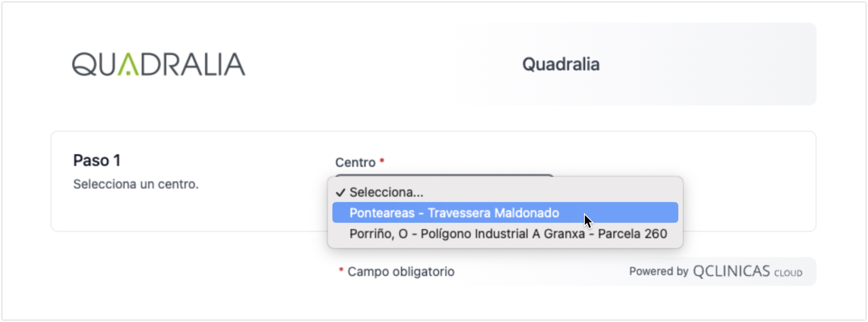This screenshot has height=322, width=868.
Task: Click the checkmark beside Selecciona...
Action: [340, 193]
